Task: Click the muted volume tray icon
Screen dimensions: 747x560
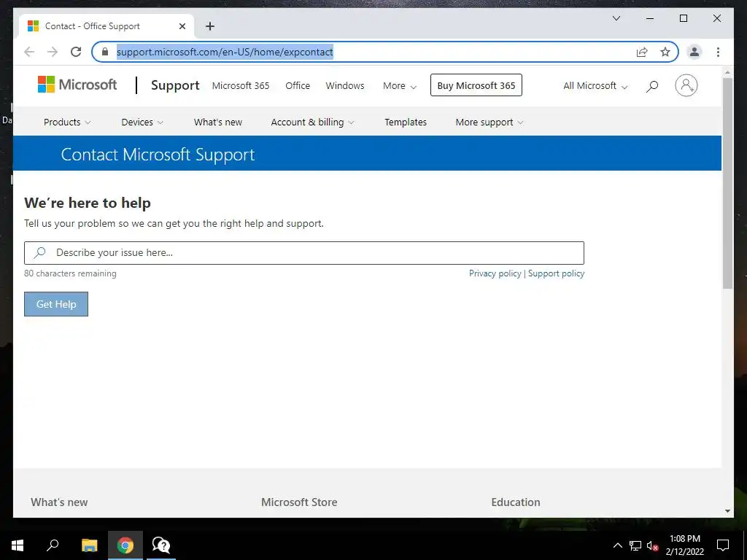Action: [652, 545]
